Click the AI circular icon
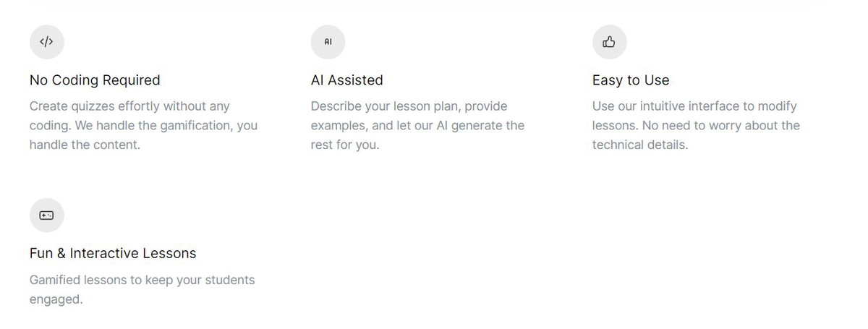Screen dimensions: 868x329 328,42
